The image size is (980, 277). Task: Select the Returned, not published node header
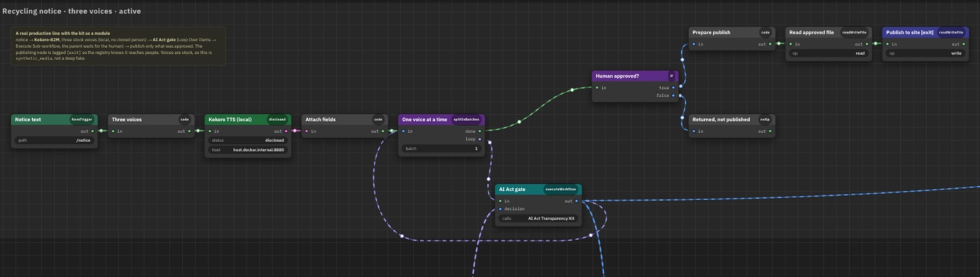[x=731, y=120]
